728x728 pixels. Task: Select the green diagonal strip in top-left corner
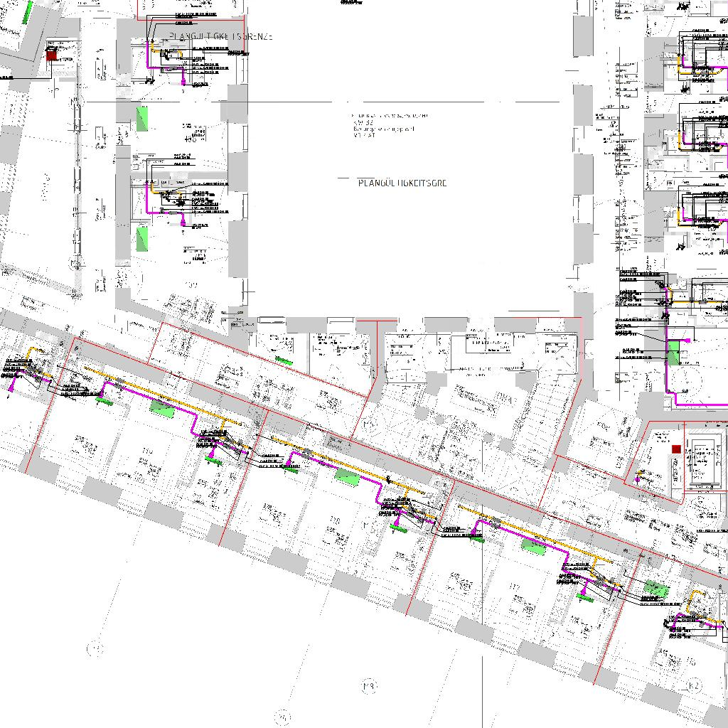[28, 11]
